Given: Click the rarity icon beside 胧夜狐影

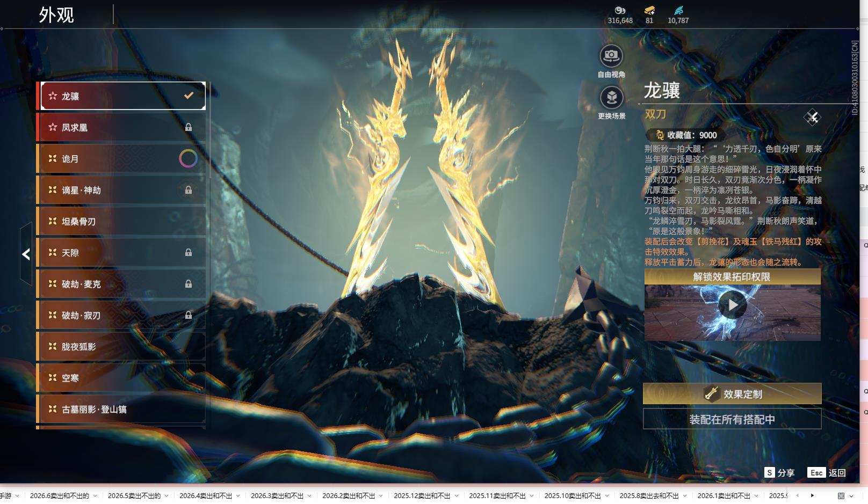Looking at the screenshot, I should (53, 346).
